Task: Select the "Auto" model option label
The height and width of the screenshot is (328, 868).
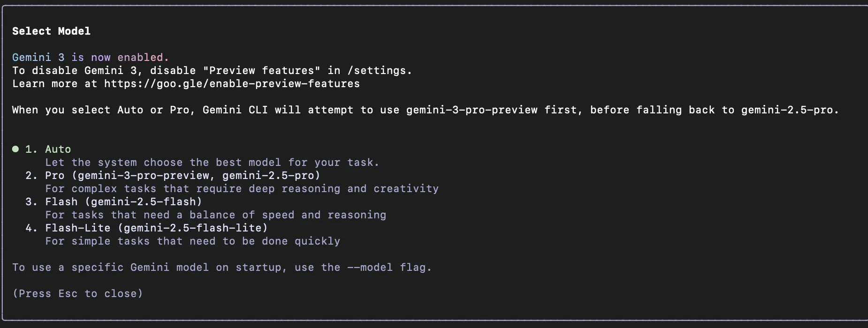Action: pyautogui.click(x=58, y=149)
